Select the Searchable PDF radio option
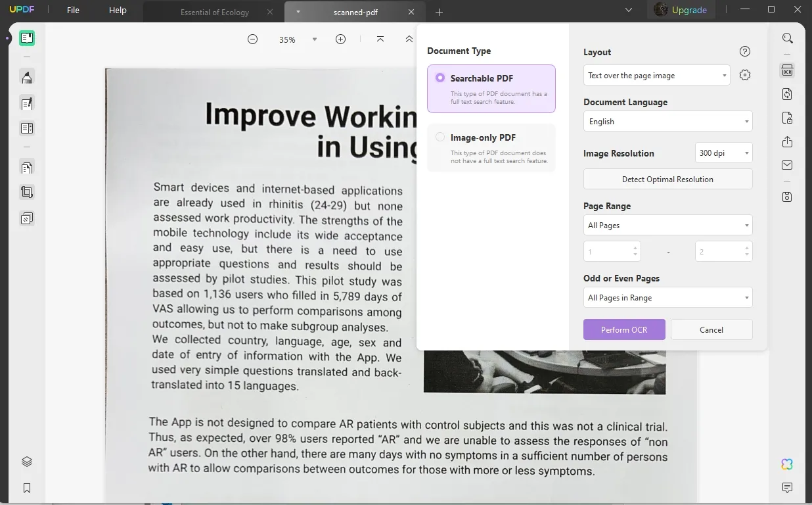Viewport: 812px width, 505px height. [440, 78]
